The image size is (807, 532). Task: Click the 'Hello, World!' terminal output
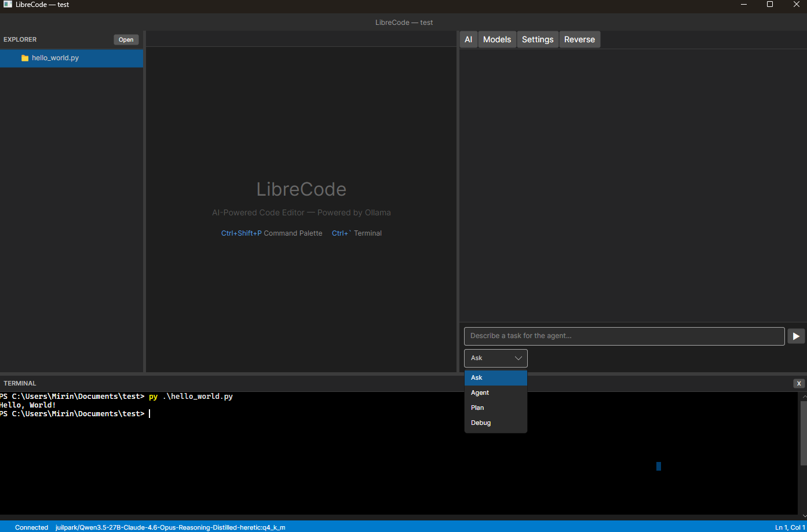tap(28, 405)
